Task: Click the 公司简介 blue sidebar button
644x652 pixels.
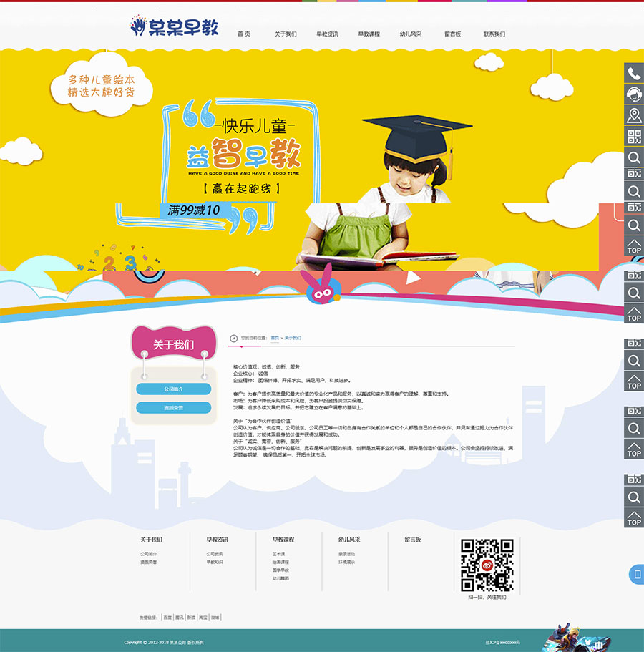Action: pos(173,389)
